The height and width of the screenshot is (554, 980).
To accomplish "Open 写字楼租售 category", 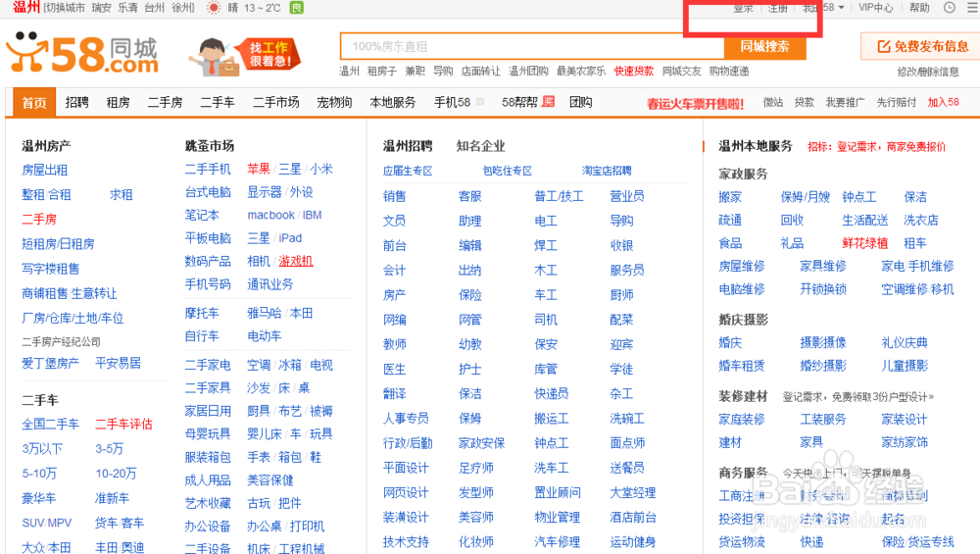I will (x=51, y=269).
